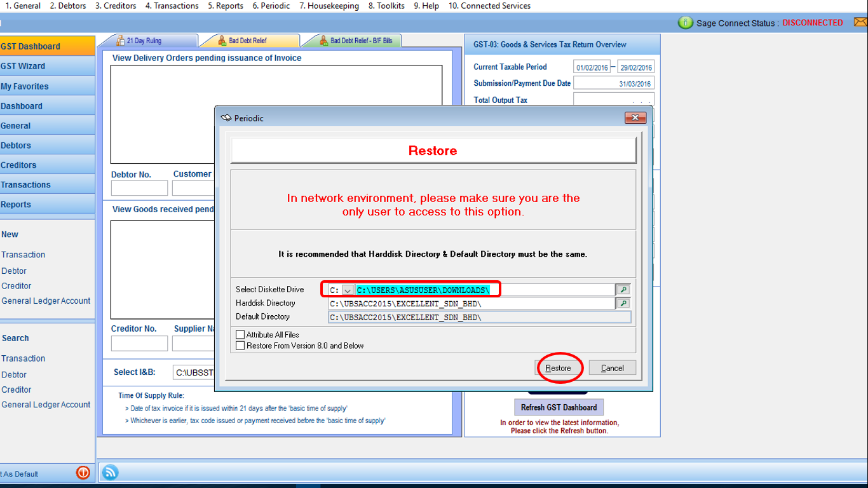
Task: Open Transactions section in sidebar
Action: (x=47, y=184)
